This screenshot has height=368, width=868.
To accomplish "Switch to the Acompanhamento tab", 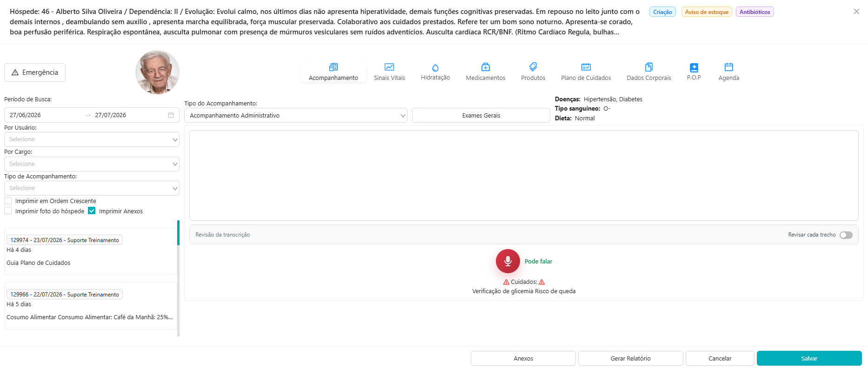I will tap(334, 72).
